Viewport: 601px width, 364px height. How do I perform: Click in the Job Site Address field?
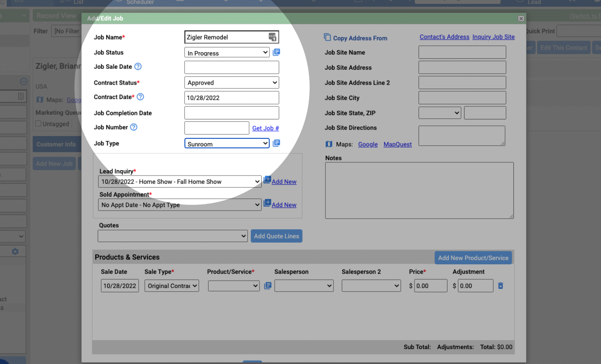[x=462, y=67]
